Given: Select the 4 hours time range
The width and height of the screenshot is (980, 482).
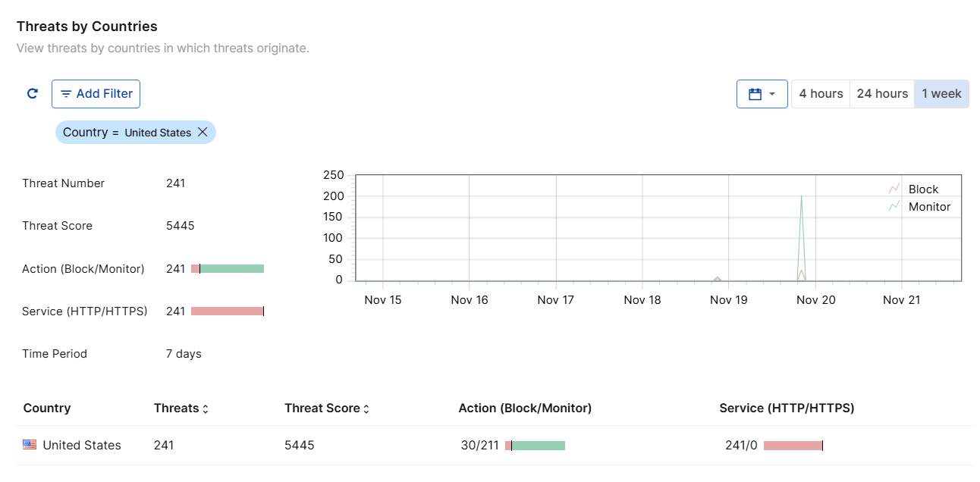Looking at the screenshot, I should [x=821, y=94].
